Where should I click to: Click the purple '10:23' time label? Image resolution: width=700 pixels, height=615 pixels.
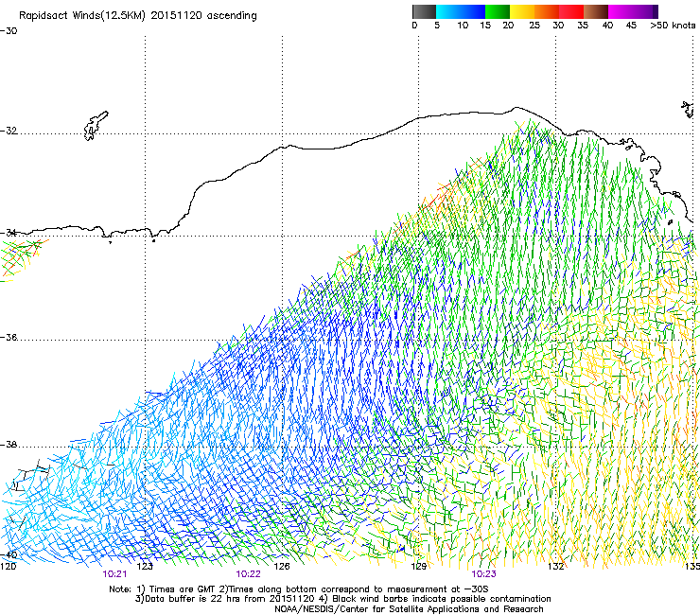483,574
